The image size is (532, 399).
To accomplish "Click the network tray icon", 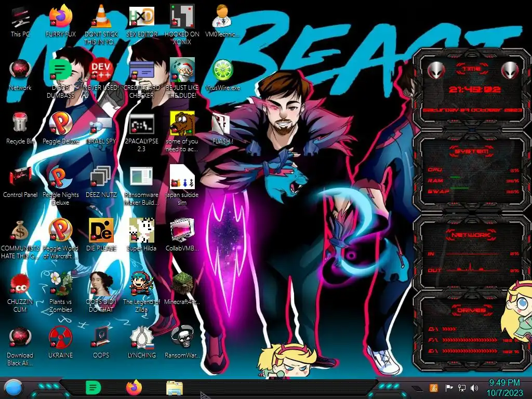I will pyautogui.click(x=461, y=388).
